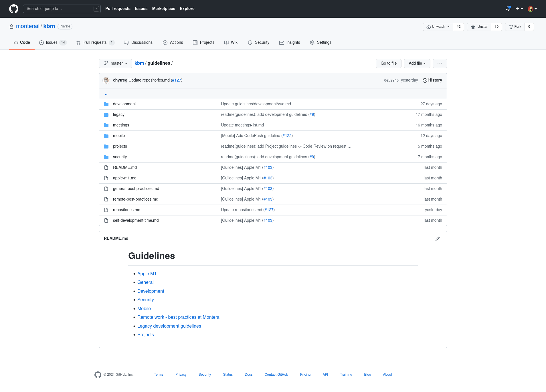The width and height of the screenshot is (546, 392).
Task: Click Go to file button
Action: pyautogui.click(x=389, y=63)
